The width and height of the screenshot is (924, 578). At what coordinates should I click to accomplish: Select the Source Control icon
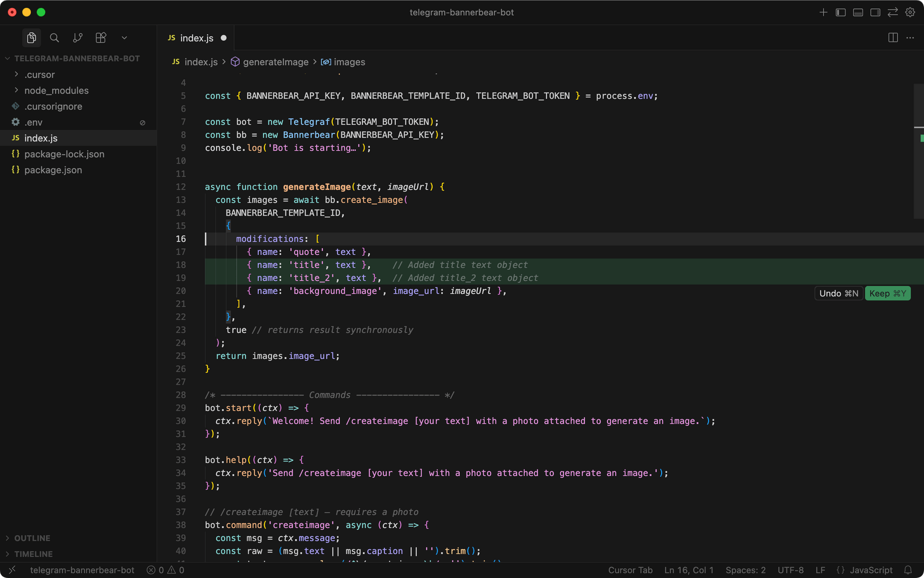point(78,38)
